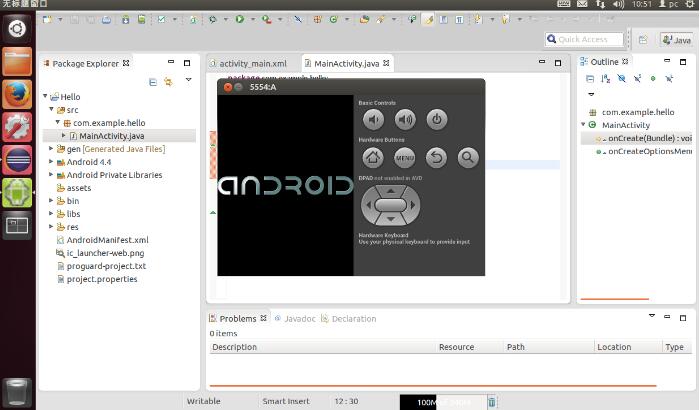Viewport: 700px width, 410px height.
Task: Open the Java perspective button
Action: 676,40
